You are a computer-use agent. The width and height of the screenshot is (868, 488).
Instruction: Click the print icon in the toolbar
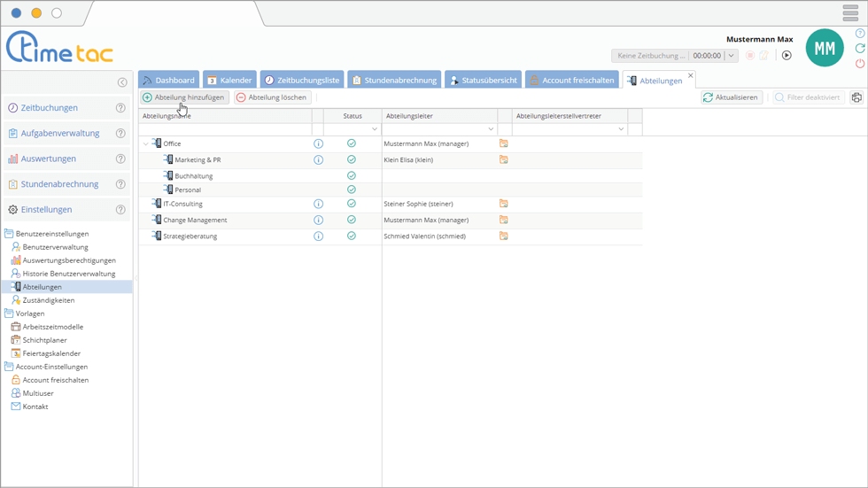pos(856,97)
